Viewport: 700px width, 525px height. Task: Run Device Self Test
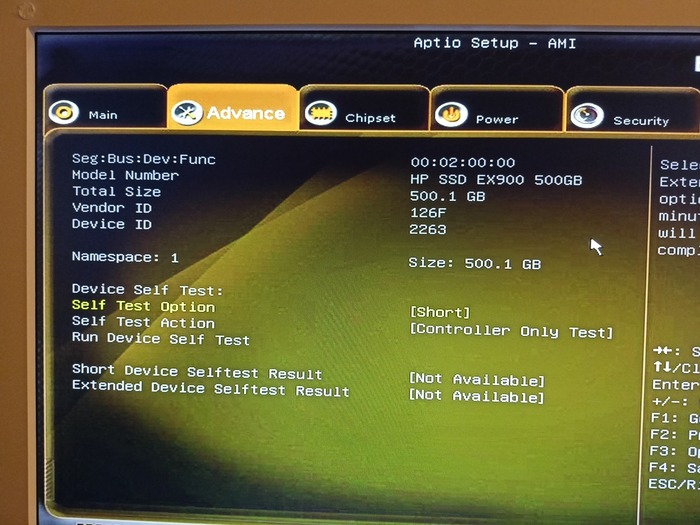pos(161,339)
